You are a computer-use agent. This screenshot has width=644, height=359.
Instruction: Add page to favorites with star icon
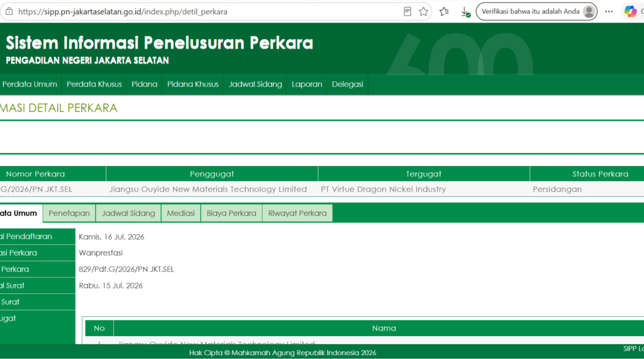click(424, 12)
